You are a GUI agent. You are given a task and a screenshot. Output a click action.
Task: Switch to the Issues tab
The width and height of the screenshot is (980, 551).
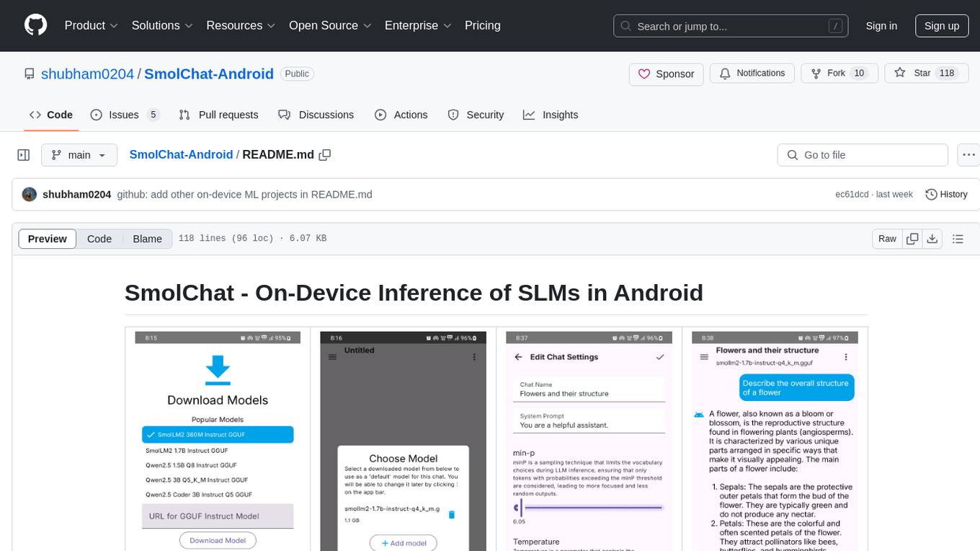coord(125,115)
